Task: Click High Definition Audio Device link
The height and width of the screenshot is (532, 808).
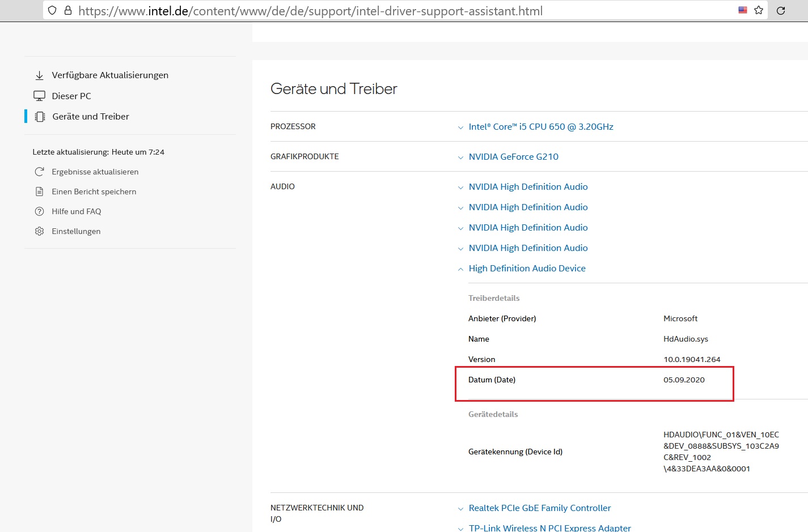Action: click(x=527, y=269)
